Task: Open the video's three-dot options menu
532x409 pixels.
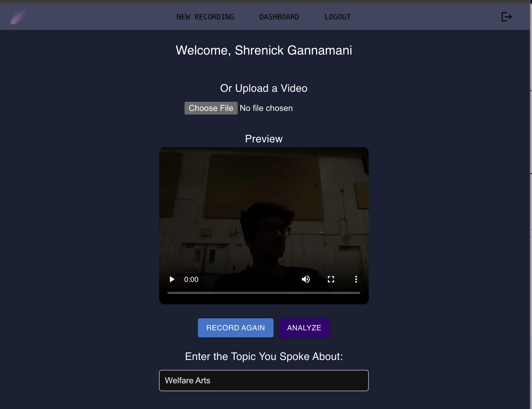Action: point(356,279)
